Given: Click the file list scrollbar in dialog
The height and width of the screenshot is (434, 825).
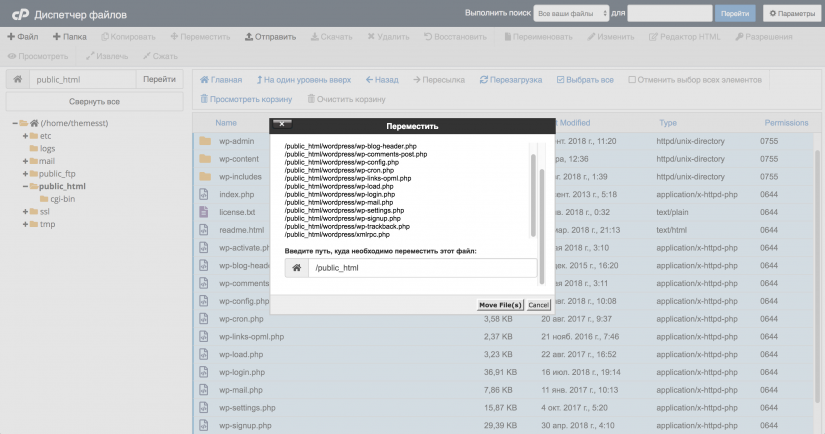Looking at the screenshot, I should [x=533, y=196].
